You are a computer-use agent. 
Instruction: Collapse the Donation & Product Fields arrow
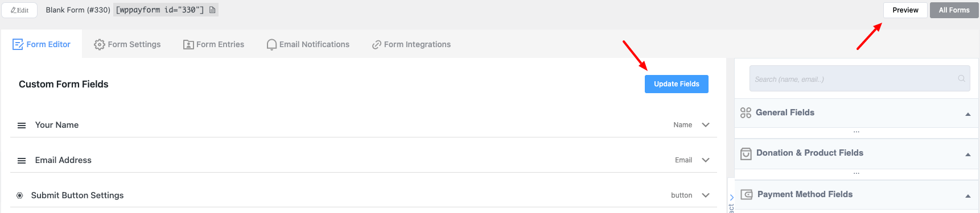(968, 154)
